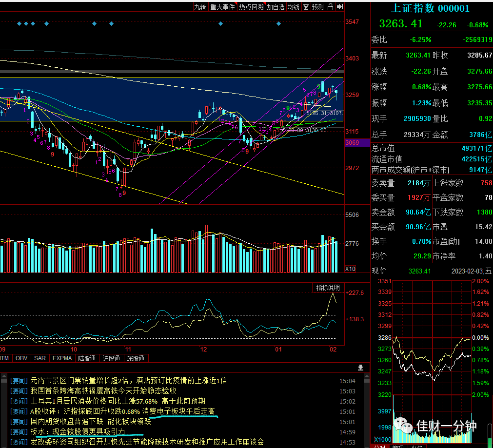Open news about A股收评 沪指探底回升

tap(122, 411)
